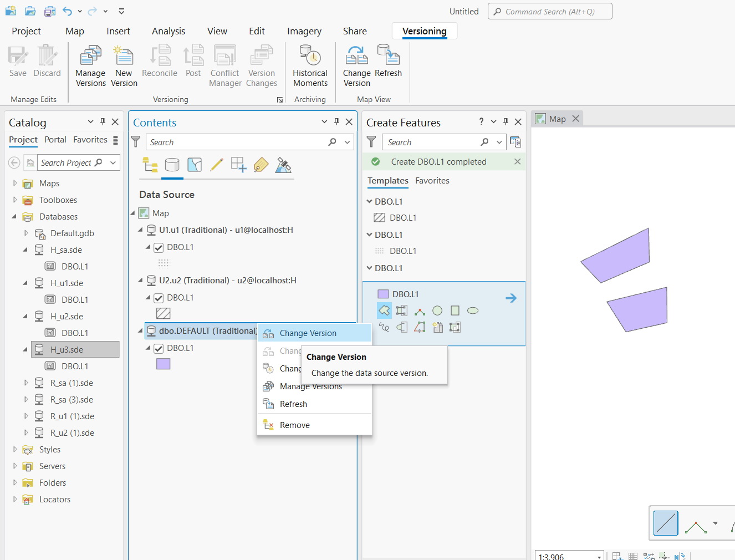Uncheck DBO.L1 layer under U1.u1
Image resolution: width=735 pixels, height=560 pixels.
coord(159,247)
